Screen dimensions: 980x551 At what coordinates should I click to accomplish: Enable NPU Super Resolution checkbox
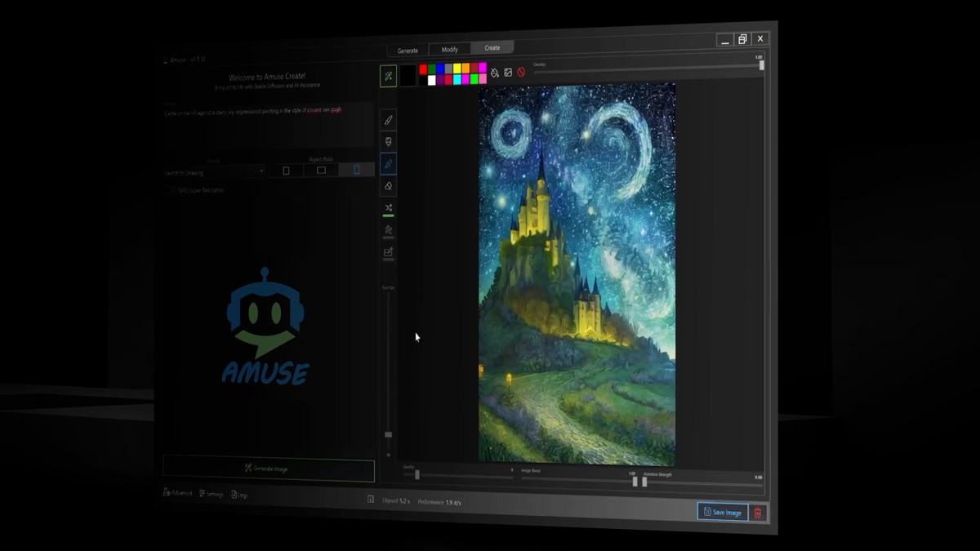(173, 190)
